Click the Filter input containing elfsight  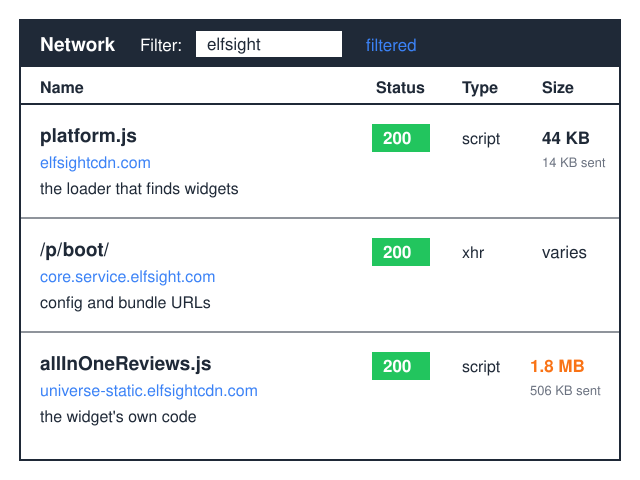(269, 44)
